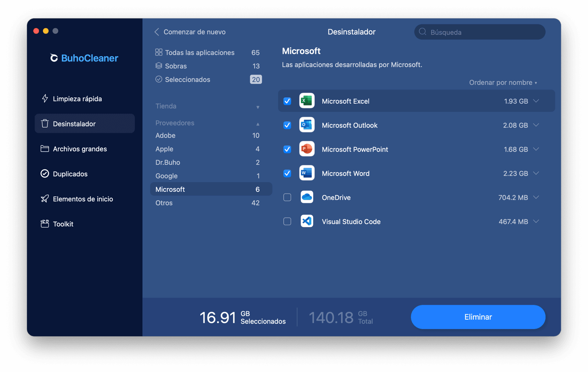Expand Microsoft Excel details chevron
Screen dimensions: 588x372
536,101
